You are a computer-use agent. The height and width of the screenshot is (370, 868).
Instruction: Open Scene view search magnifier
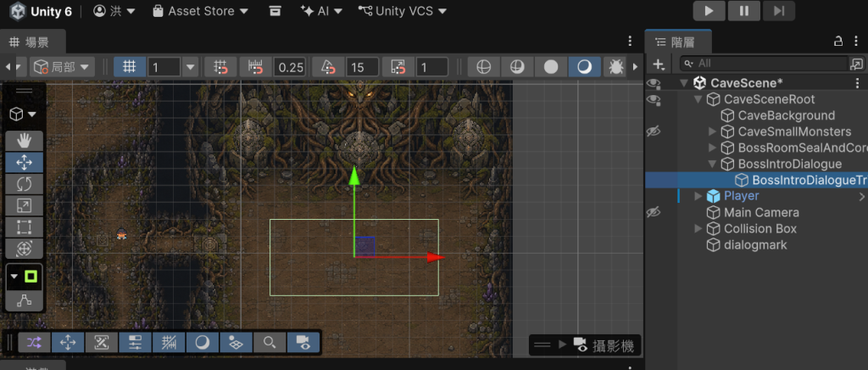click(x=270, y=343)
